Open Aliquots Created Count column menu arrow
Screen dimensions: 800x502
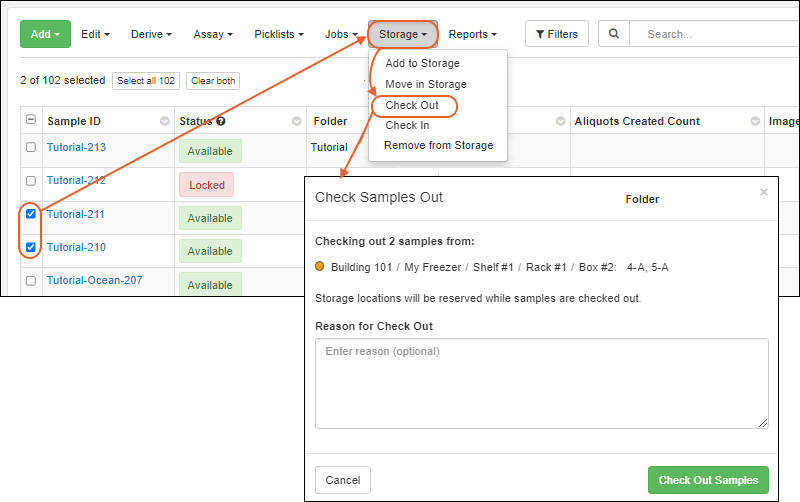[754, 121]
